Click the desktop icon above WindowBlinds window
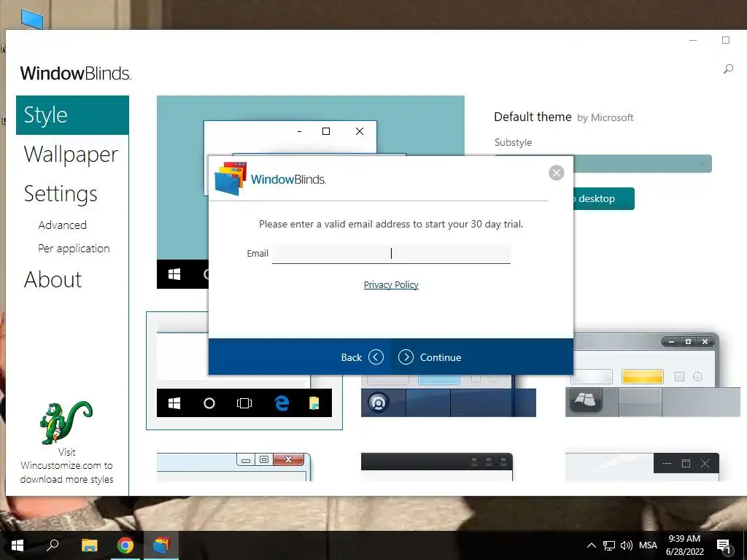This screenshot has height=560, width=747. click(32, 18)
